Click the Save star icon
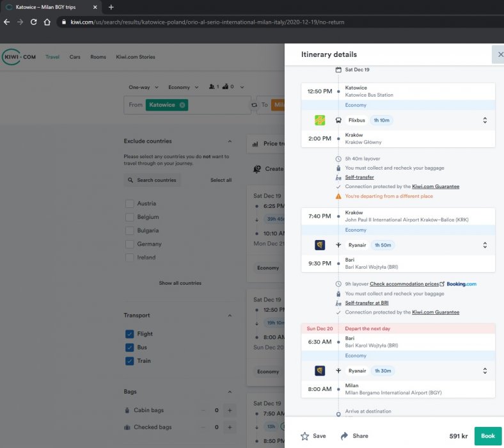This screenshot has width=504, height=448. pos(305,436)
